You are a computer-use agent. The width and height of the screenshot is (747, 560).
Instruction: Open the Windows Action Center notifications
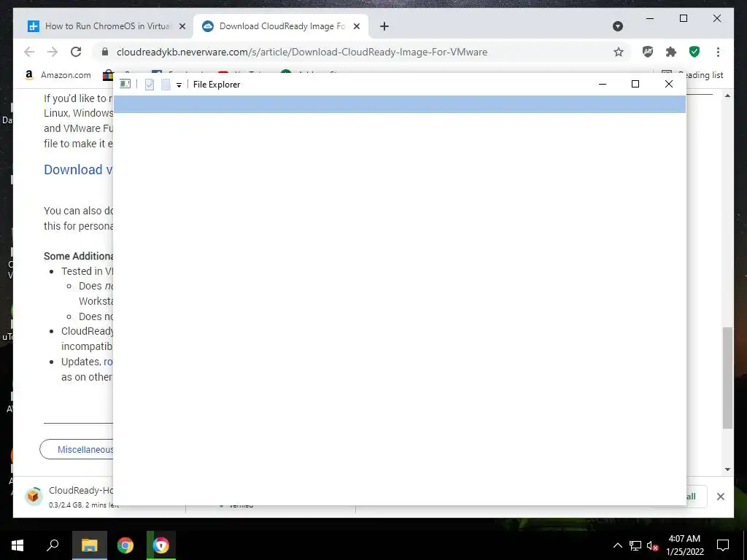[723, 545]
